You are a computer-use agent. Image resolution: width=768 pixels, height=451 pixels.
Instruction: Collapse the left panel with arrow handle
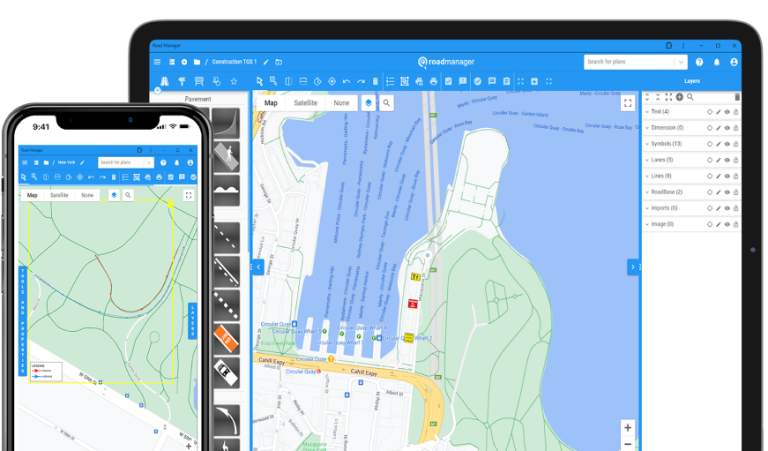point(257,267)
